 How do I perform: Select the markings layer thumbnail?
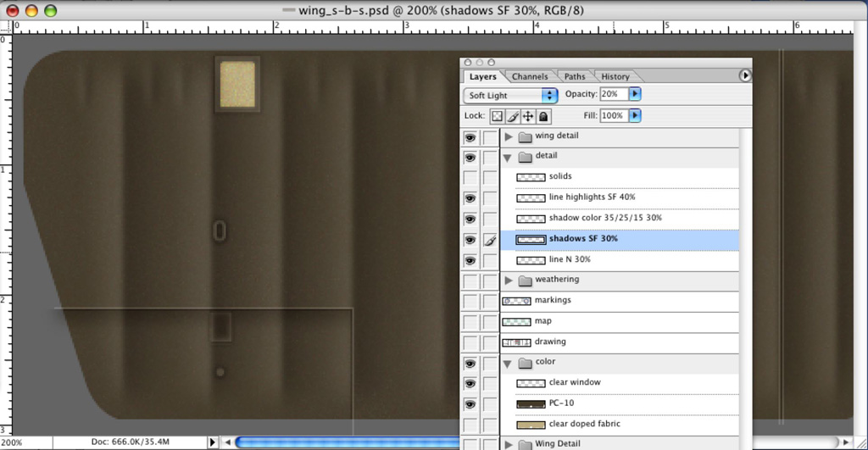516,301
